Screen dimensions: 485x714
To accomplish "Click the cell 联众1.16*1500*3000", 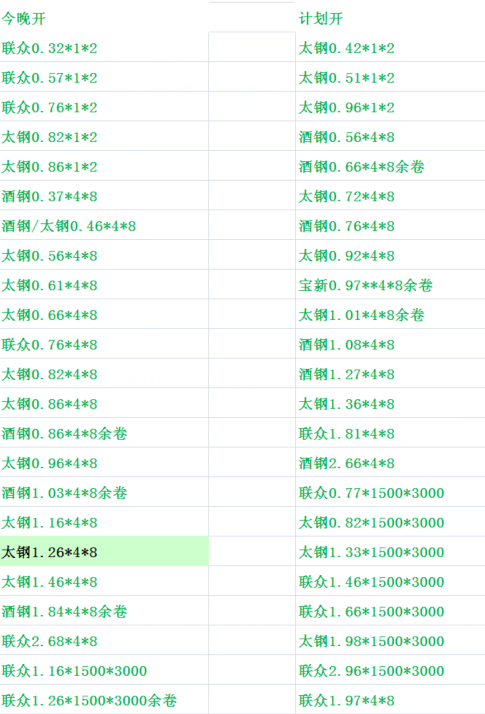I will (x=104, y=670).
